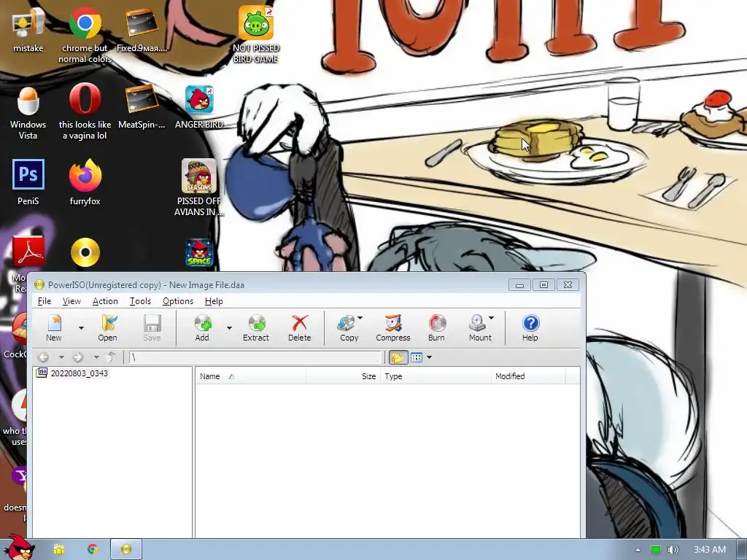747x560 pixels.
Task: Select the 'Windows Vista' egg desktop icon
Action: 28,112
